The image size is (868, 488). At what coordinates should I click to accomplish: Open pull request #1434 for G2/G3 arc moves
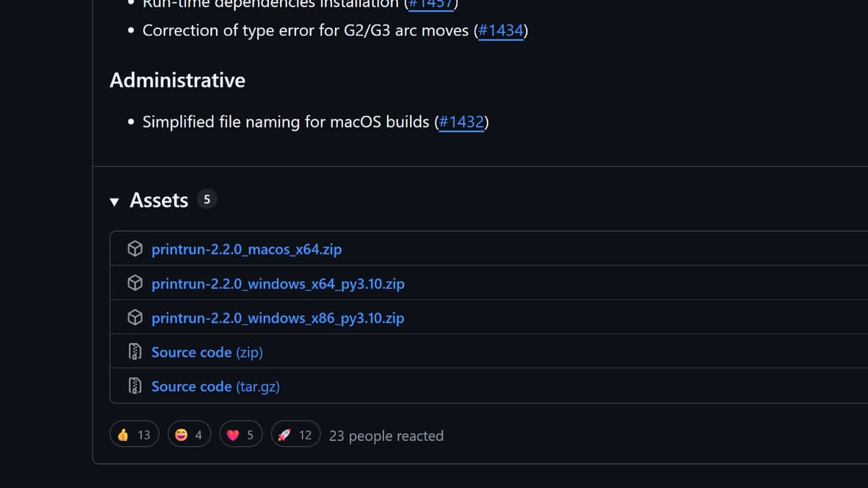[501, 30]
